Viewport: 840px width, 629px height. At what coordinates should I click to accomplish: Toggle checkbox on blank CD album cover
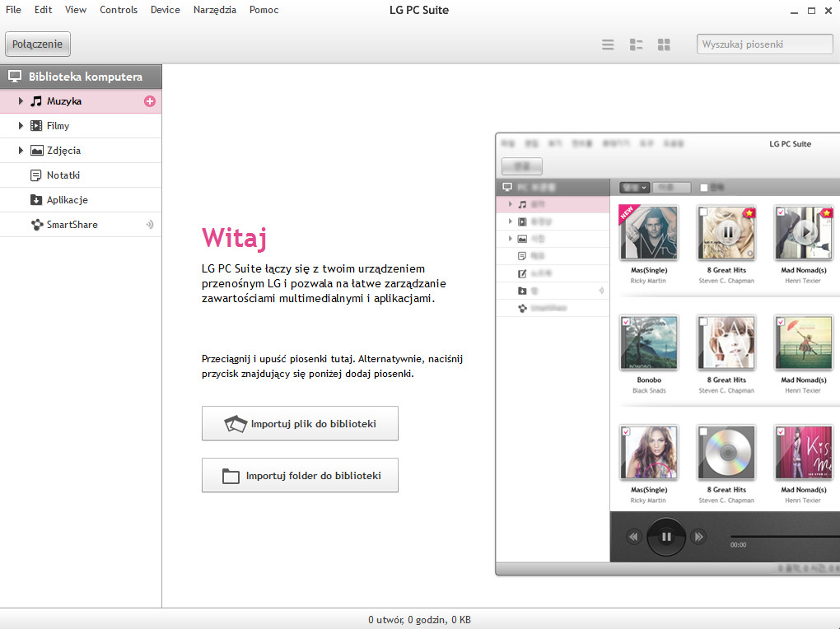coord(703,432)
